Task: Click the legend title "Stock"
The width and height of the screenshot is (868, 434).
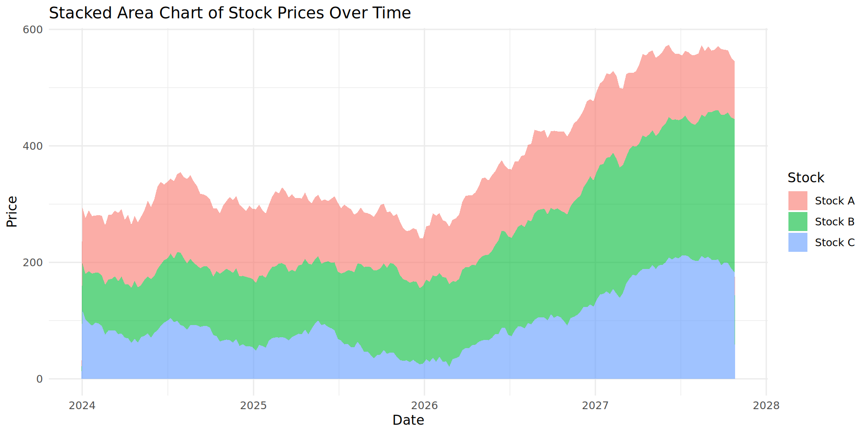Action: (x=806, y=178)
